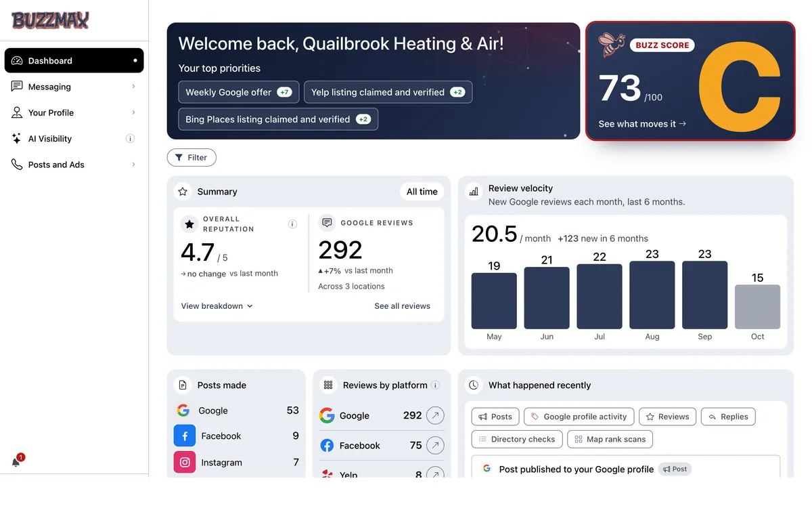This screenshot has height=508, width=812.
Task: Click the Buzz Score bee icon
Action: coord(612,45)
